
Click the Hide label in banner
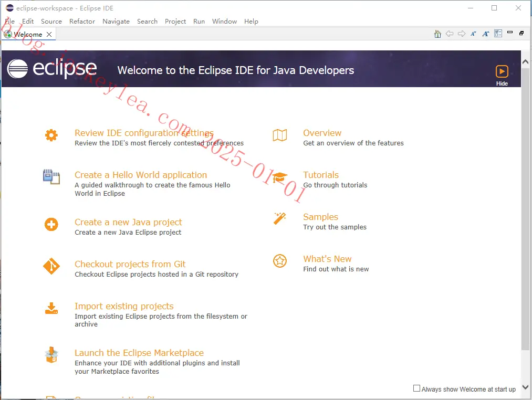(x=502, y=83)
